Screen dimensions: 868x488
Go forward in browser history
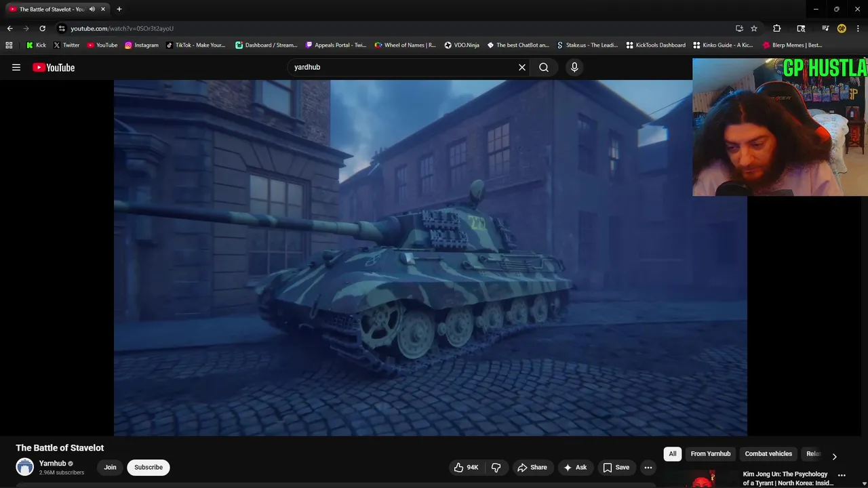[26, 28]
